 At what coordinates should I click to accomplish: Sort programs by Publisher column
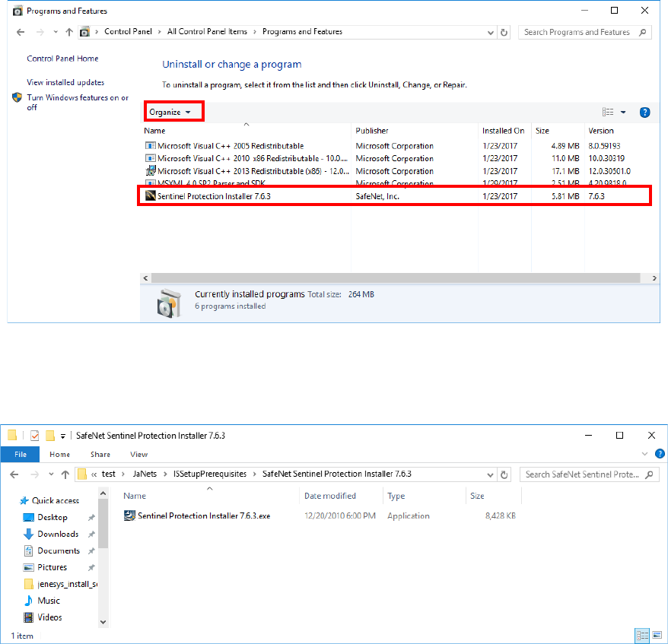(372, 131)
